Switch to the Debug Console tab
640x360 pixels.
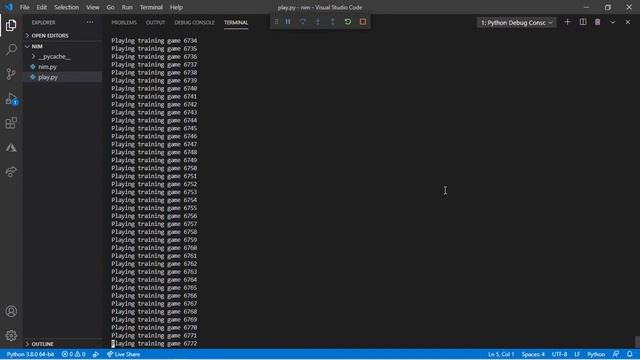click(x=195, y=22)
